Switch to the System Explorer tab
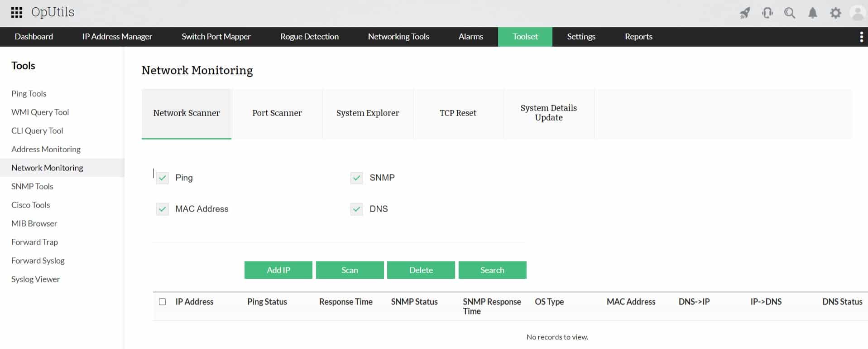868x349 pixels. (368, 113)
